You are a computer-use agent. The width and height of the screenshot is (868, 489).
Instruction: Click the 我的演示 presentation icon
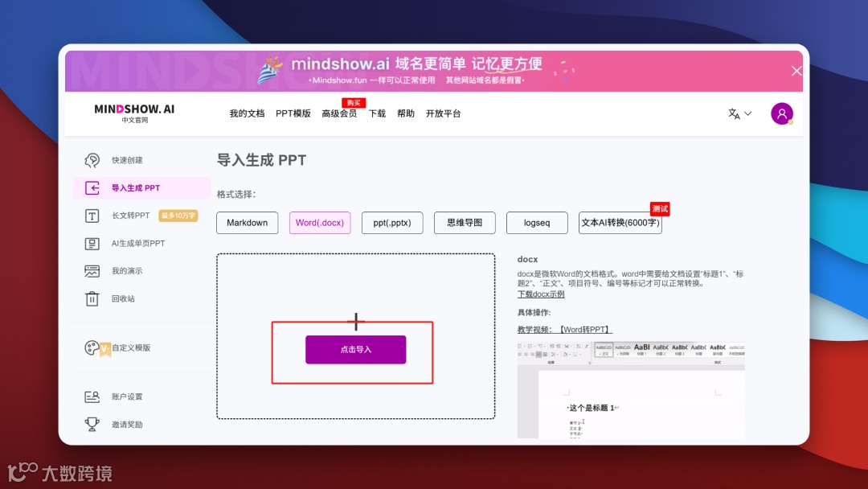(x=92, y=271)
